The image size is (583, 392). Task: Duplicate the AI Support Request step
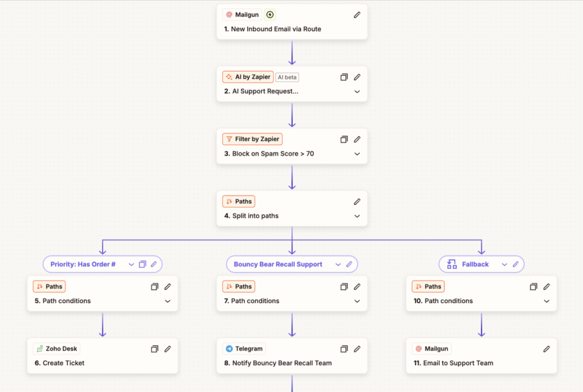(x=344, y=77)
